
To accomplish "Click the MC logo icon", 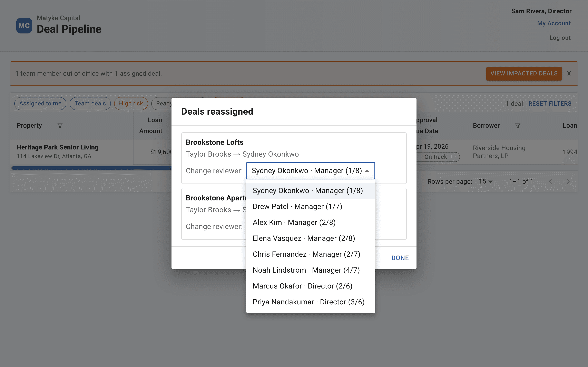I will 24,26.
